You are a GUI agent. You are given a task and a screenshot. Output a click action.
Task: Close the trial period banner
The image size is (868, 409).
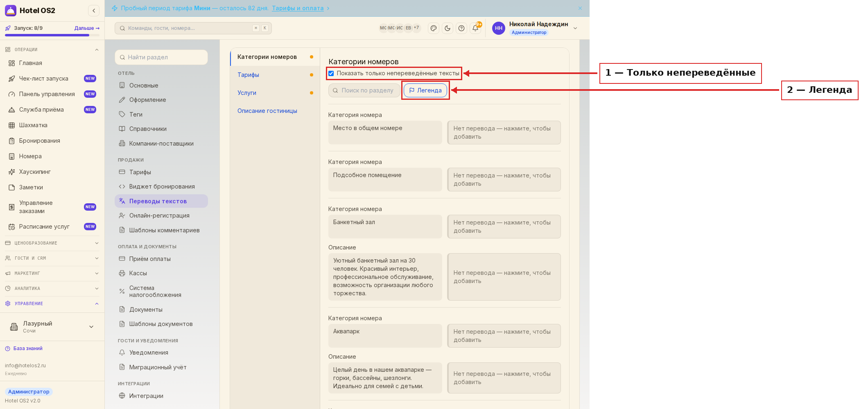(x=580, y=8)
